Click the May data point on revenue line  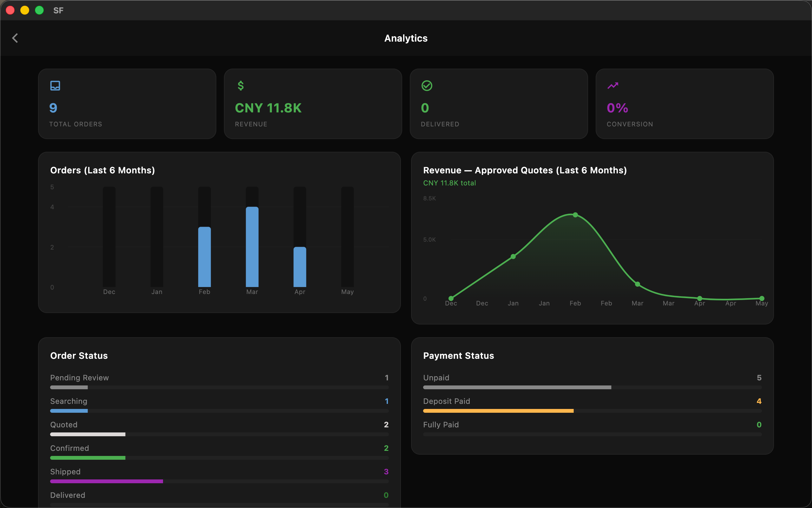click(762, 298)
